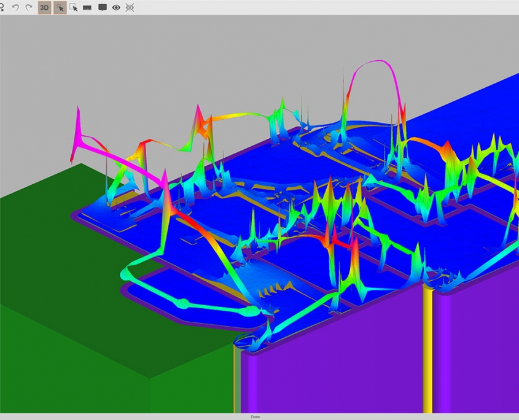
Task: Click the Undo arrow icon
Action: tap(16, 7)
